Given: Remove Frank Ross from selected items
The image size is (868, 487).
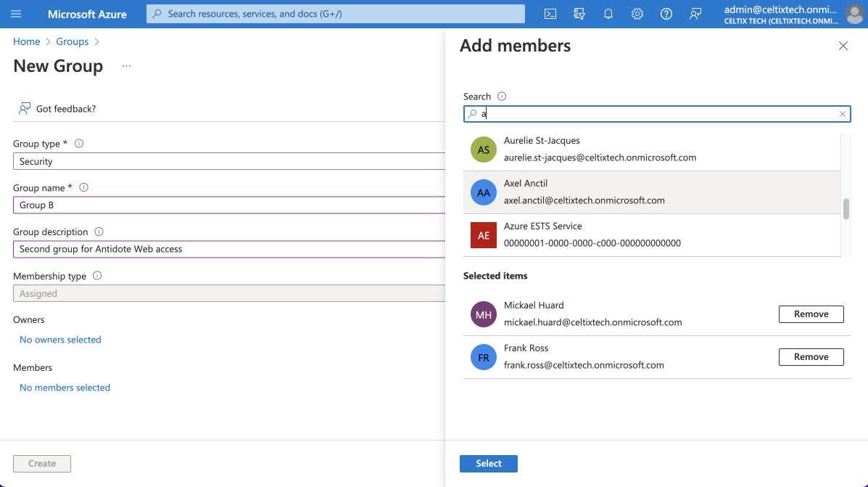Looking at the screenshot, I should [x=811, y=357].
